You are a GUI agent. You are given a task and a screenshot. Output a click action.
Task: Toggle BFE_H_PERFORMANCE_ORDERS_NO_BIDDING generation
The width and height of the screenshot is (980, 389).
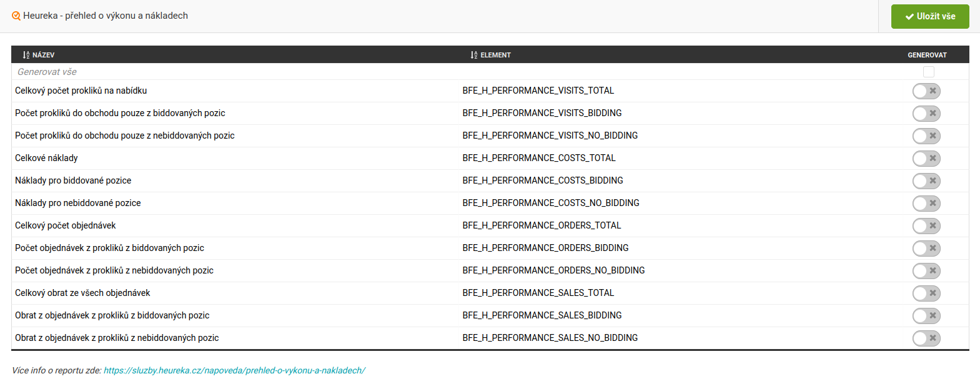click(x=926, y=271)
